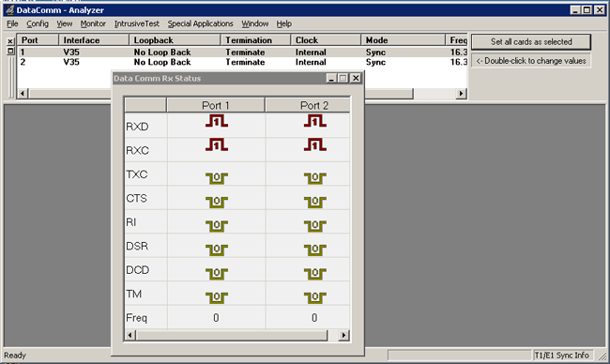Open the View menu
Viewport: 610px width, 364px height.
tap(64, 23)
